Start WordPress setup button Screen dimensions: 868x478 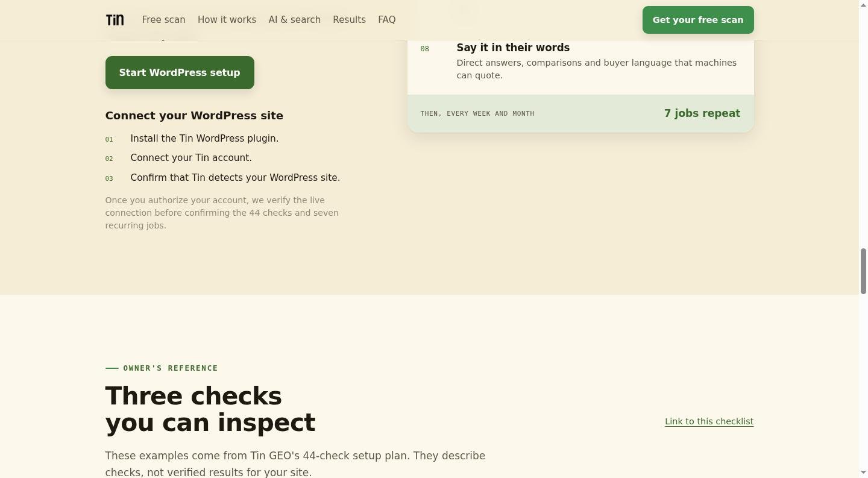[180, 72]
